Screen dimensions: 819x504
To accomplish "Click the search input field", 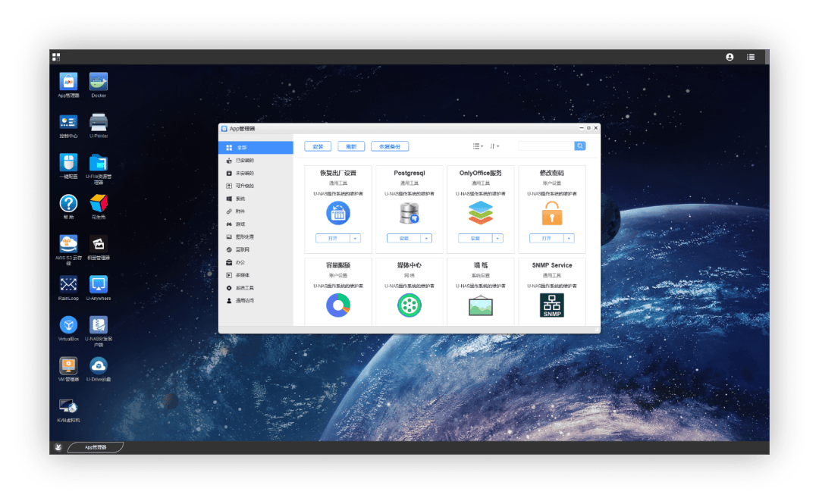I will 546,146.
